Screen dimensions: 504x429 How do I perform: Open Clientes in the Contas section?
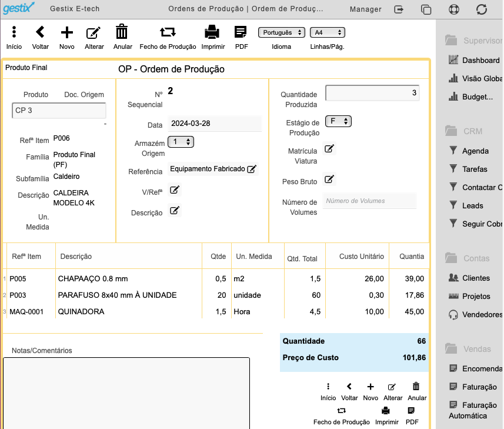[x=469, y=278]
